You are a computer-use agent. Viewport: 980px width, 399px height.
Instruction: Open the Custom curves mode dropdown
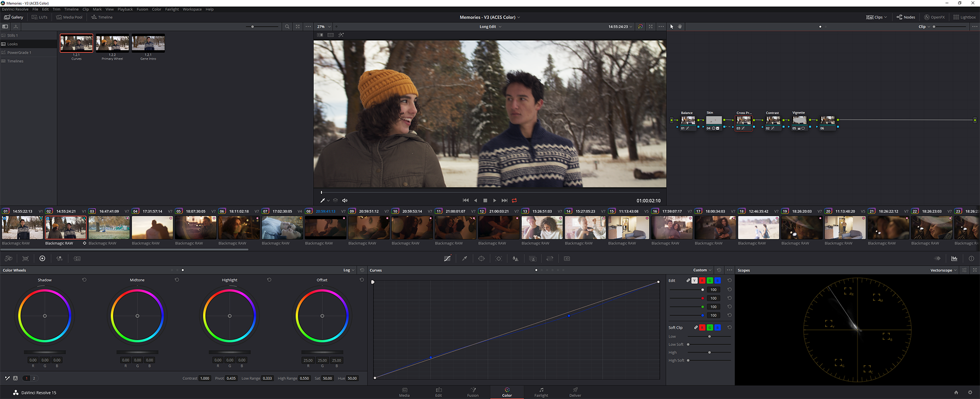pos(702,270)
